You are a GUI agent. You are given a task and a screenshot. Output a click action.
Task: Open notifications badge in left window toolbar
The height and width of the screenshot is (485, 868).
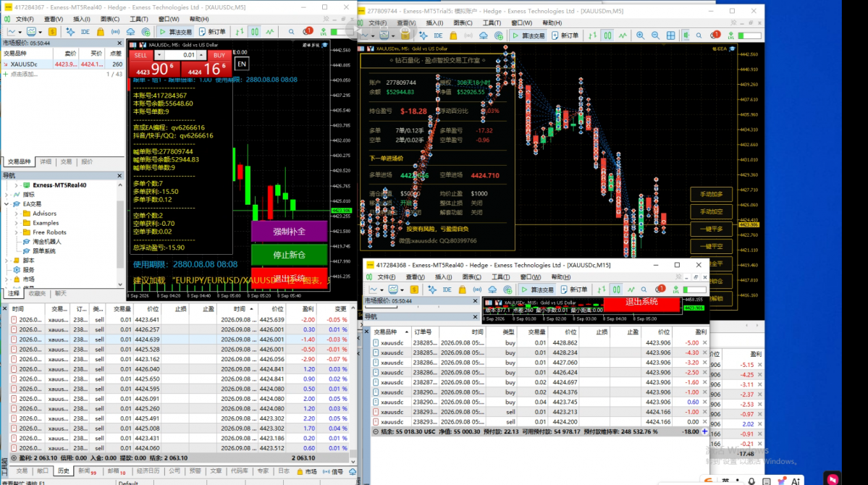pos(307,32)
